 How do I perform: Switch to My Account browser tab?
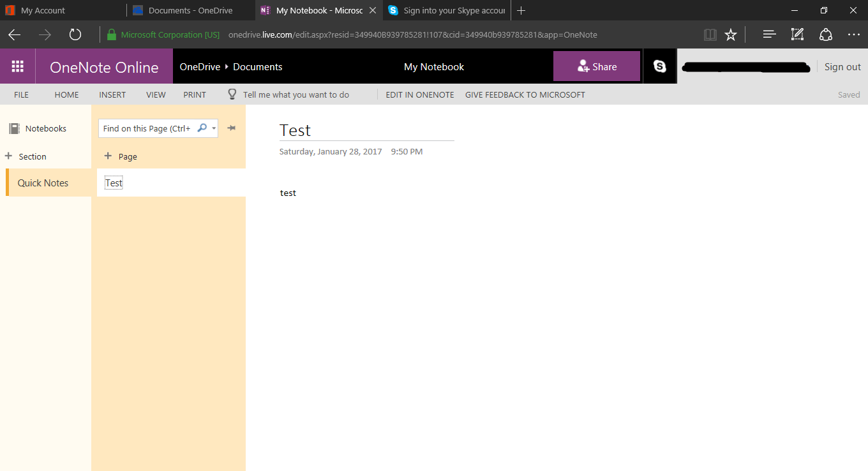pyautogui.click(x=63, y=10)
